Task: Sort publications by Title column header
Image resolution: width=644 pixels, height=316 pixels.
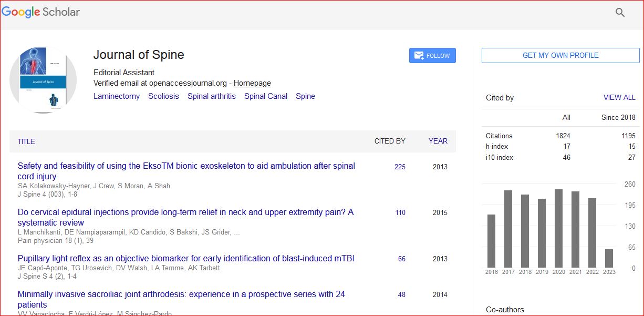Action: pyautogui.click(x=26, y=141)
